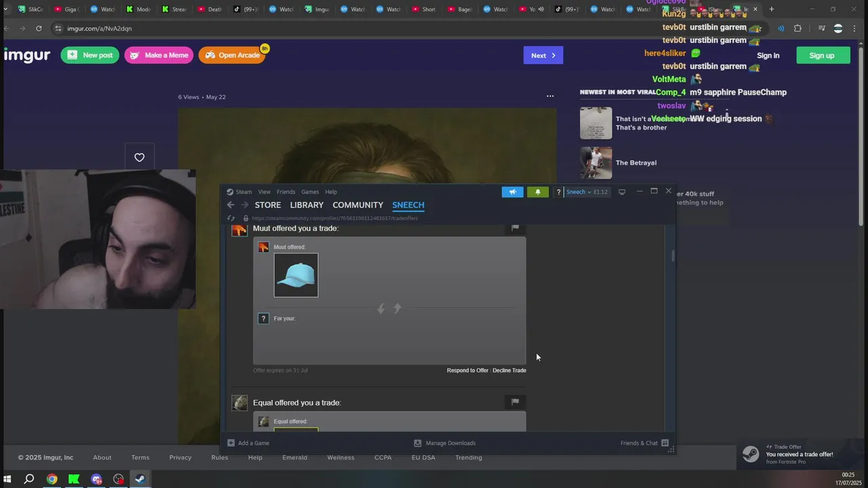The image size is (868, 488).
Task: Click Add a Game in Steam
Action: (248, 443)
